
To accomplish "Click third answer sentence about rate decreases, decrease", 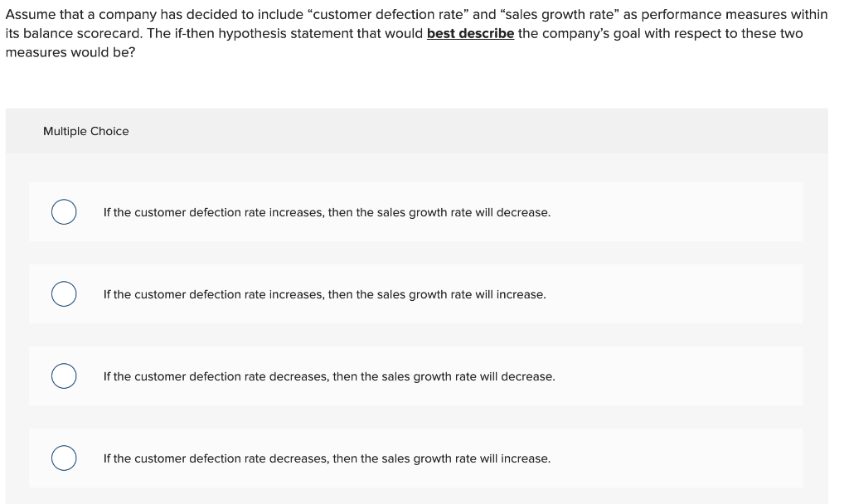I will 329,376.
